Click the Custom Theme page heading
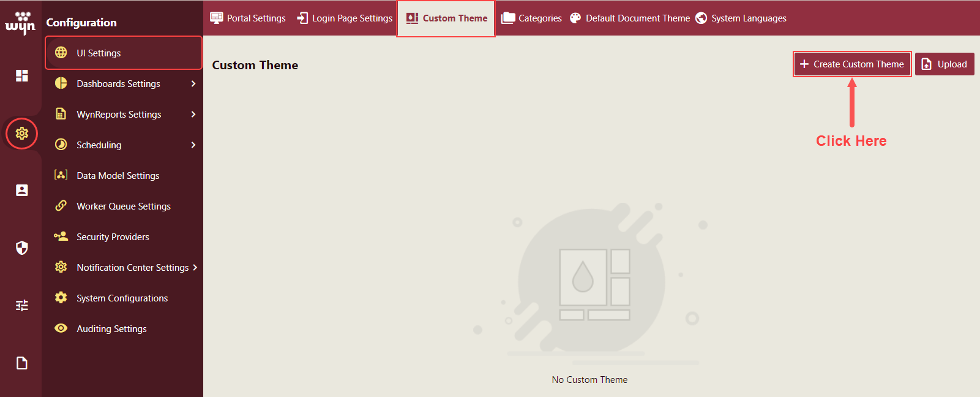980x397 pixels. pos(255,65)
